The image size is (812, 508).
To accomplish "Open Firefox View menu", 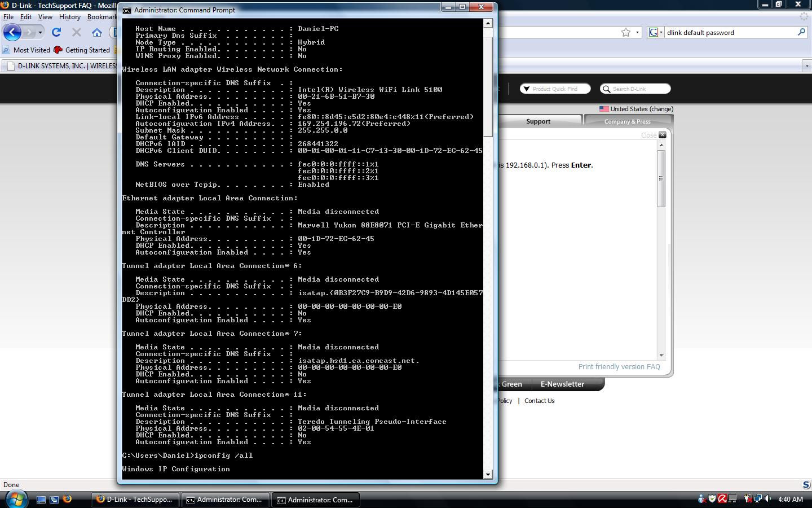I will 45,17.
